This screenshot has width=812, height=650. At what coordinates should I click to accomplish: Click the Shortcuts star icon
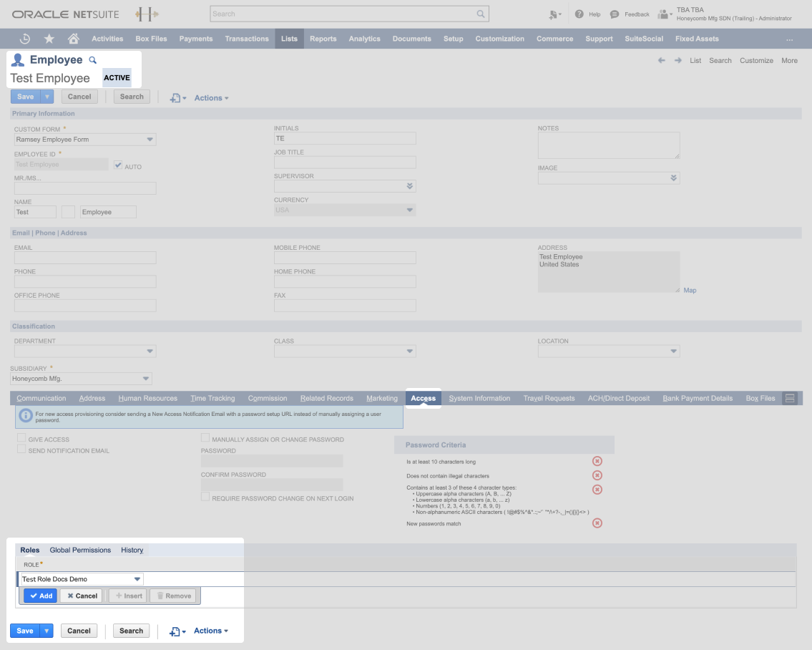pos(47,39)
